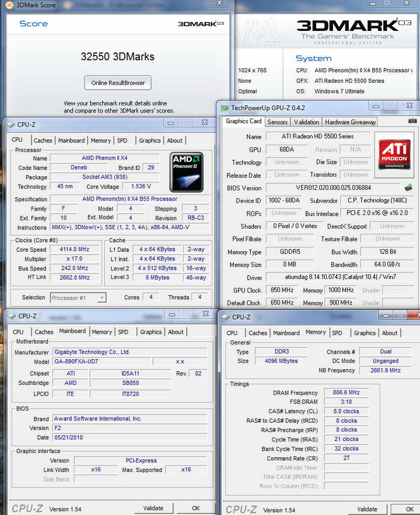Click the 32550 3DMarks score text
Image resolution: width=420 pixels, height=515 pixels.
point(118,57)
